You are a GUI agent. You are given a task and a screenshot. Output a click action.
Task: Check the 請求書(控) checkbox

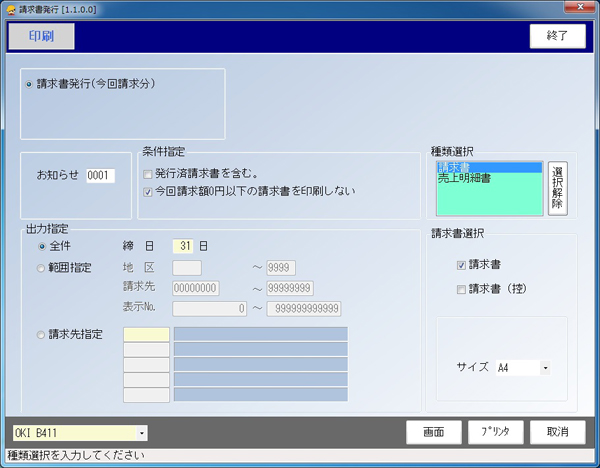pyautogui.click(x=460, y=288)
